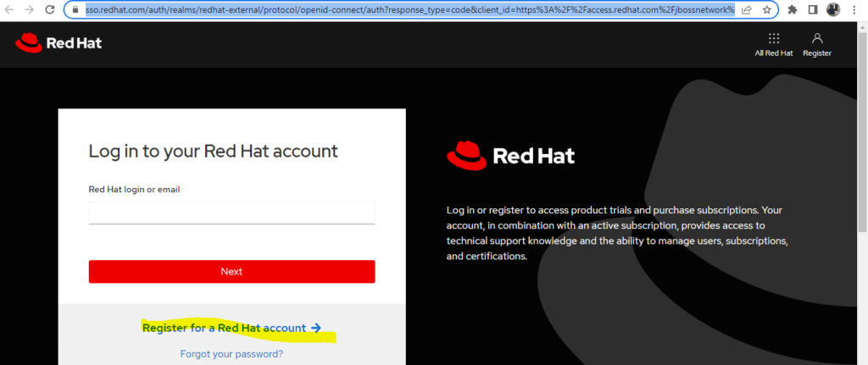Click the URL in the address bar
The width and height of the screenshot is (868, 365).
coord(409,9)
